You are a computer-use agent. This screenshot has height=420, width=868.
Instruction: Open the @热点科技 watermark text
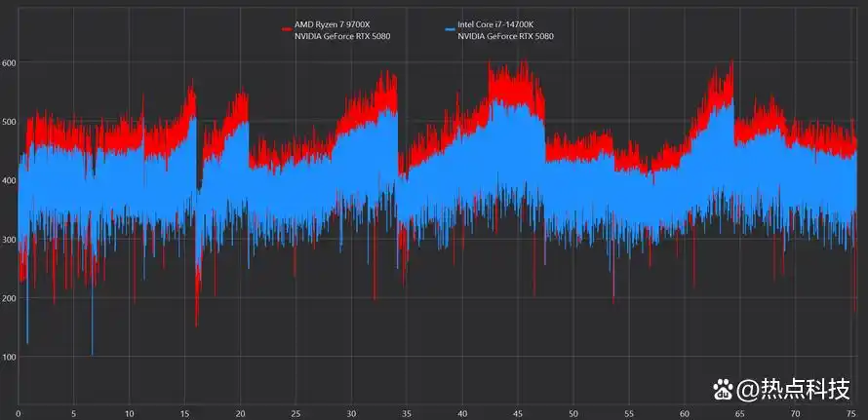(793, 390)
